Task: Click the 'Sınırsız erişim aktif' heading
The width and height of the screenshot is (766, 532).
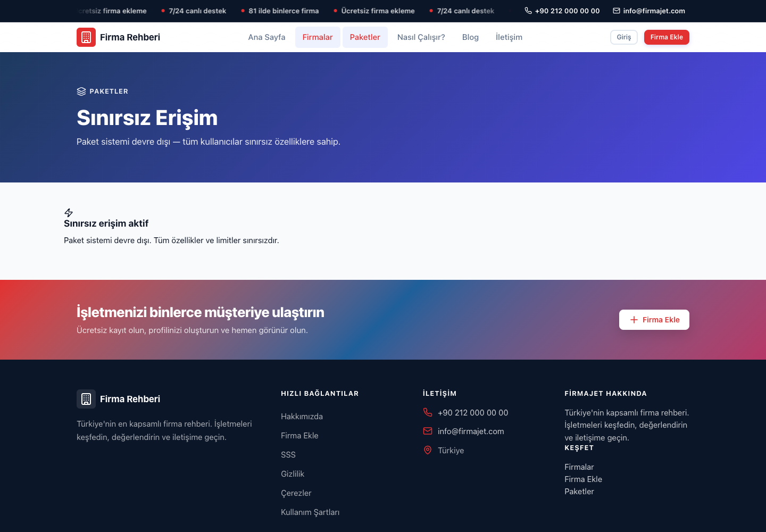Action: pos(106,223)
